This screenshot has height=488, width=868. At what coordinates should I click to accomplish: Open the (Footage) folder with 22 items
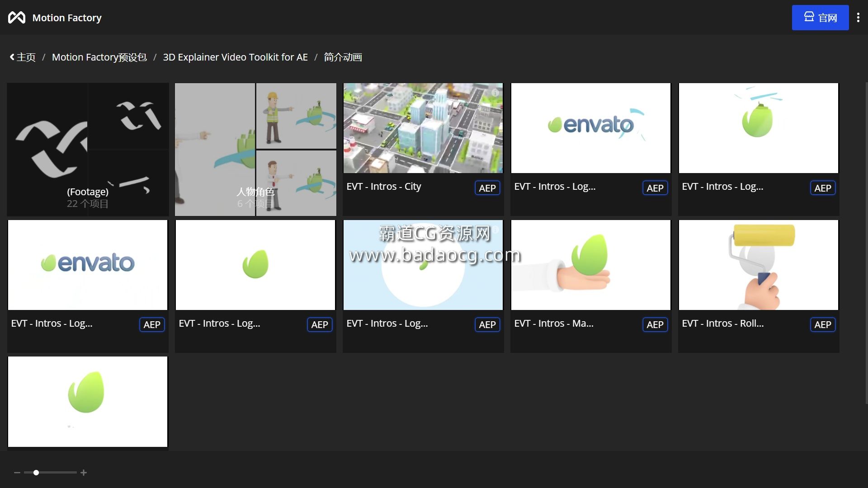coord(88,149)
